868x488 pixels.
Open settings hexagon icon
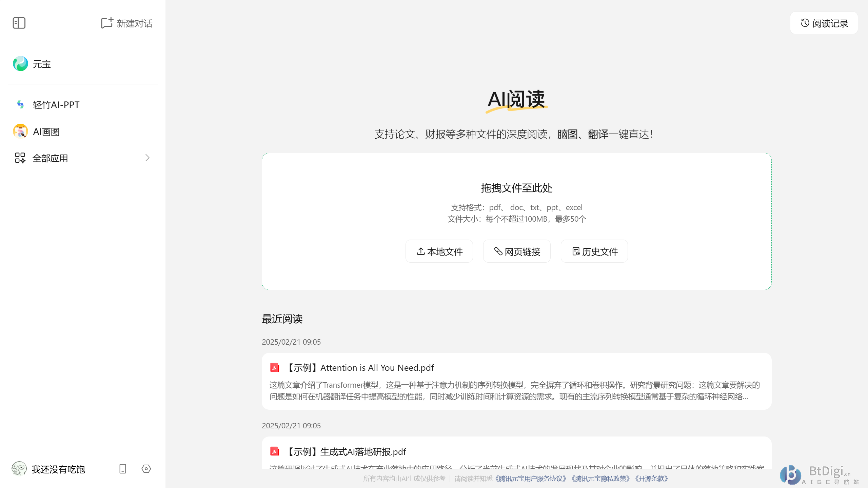146,469
